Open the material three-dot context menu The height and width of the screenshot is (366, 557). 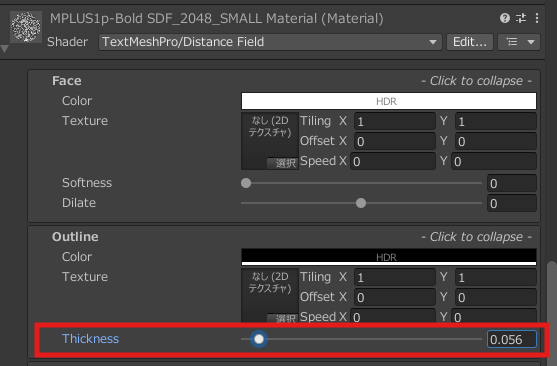coord(537,18)
